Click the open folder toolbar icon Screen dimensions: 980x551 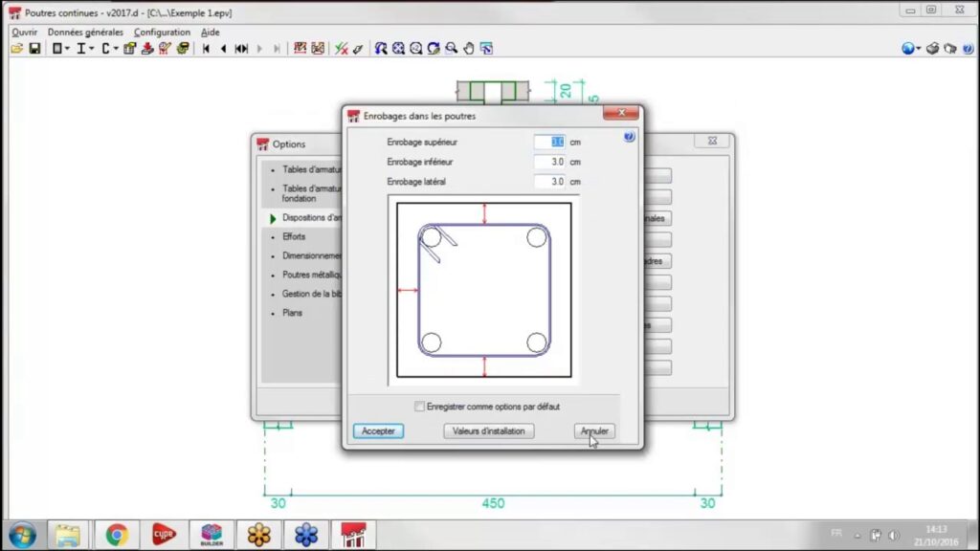click(16, 48)
